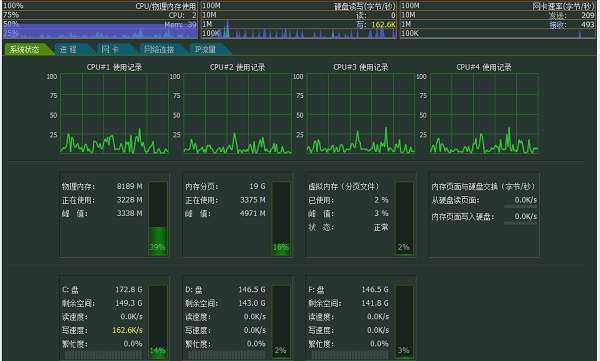Click the virtual memory 2% usage bar
Image resolution: width=600 pixels, height=361 pixels.
404,218
